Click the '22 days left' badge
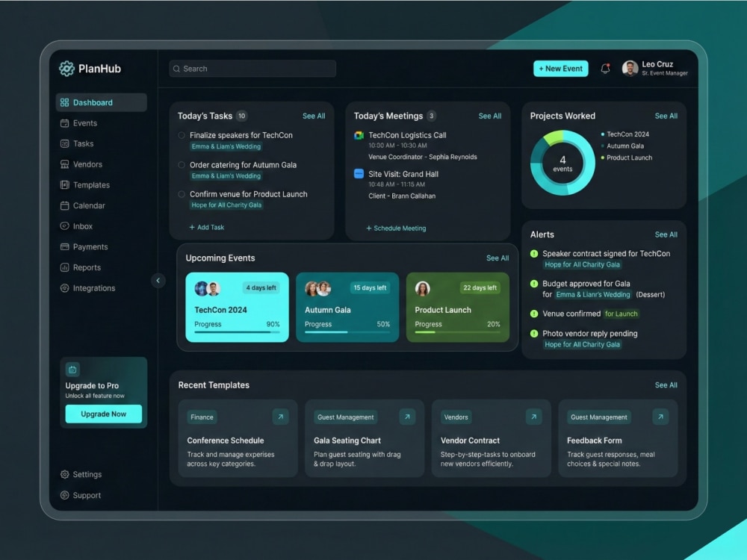Screen dimensions: 747x560 click(x=480, y=287)
